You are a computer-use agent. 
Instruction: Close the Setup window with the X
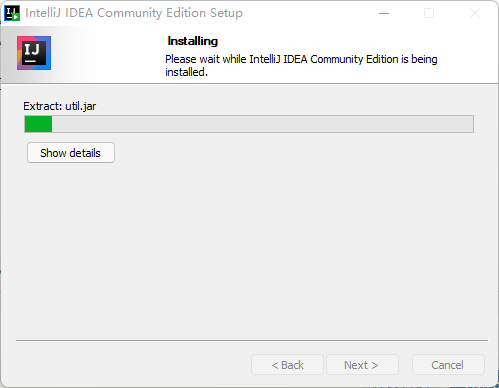475,13
